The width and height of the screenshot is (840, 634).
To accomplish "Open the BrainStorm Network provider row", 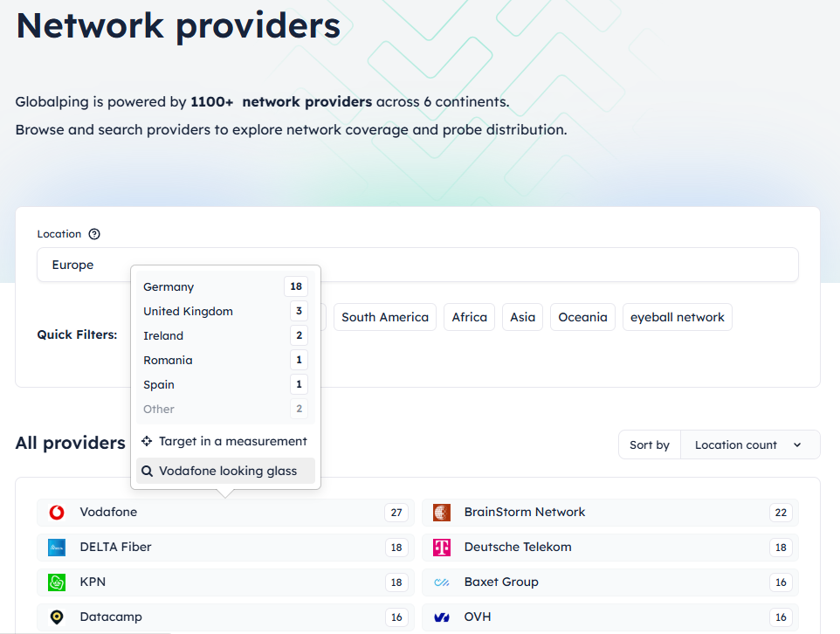I will (610, 513).
